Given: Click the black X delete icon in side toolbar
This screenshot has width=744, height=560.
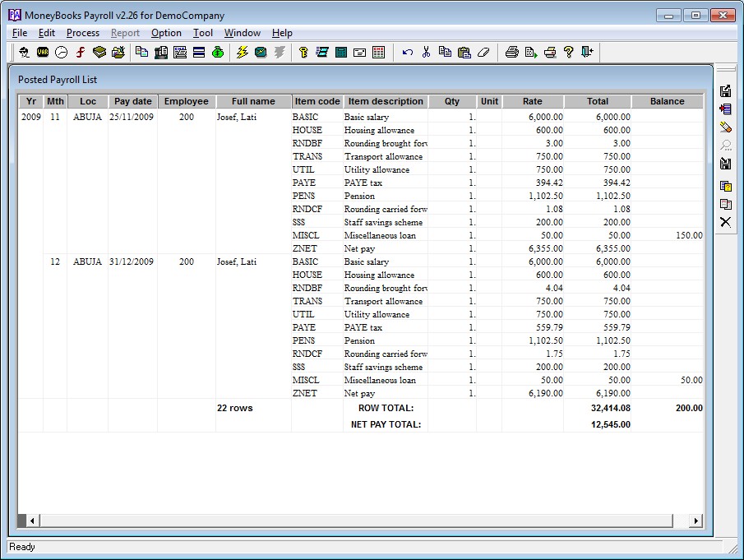Looking at the screenshot, I should (726, 222).
